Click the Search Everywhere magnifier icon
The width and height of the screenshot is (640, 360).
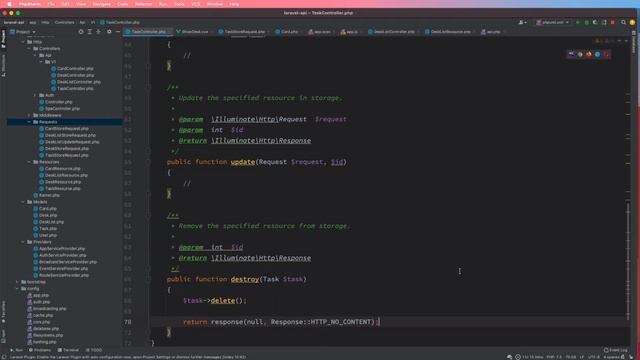pyautogui.click(x=623, y=22)
